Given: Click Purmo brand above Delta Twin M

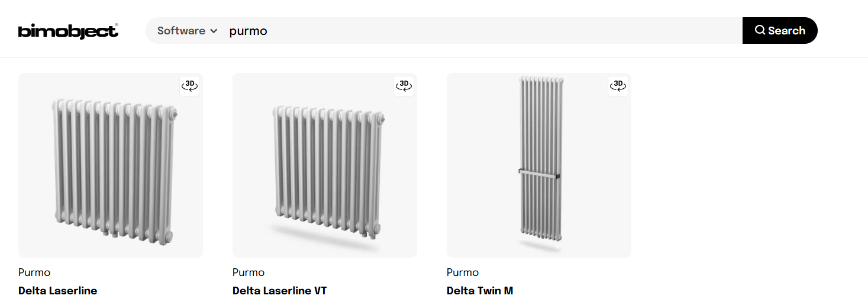Looking at the screenshot, I should [463, 272].
